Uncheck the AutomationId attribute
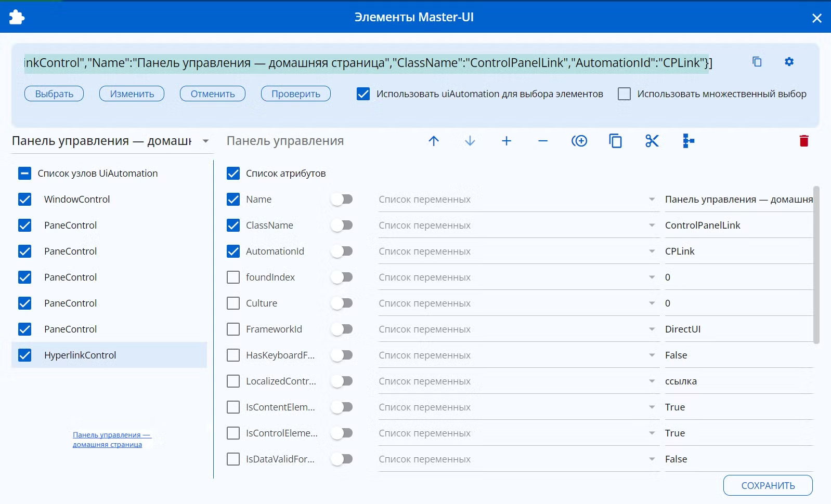Image resolution: width=831 pixels, height=504 pixels. pos(233,251)
